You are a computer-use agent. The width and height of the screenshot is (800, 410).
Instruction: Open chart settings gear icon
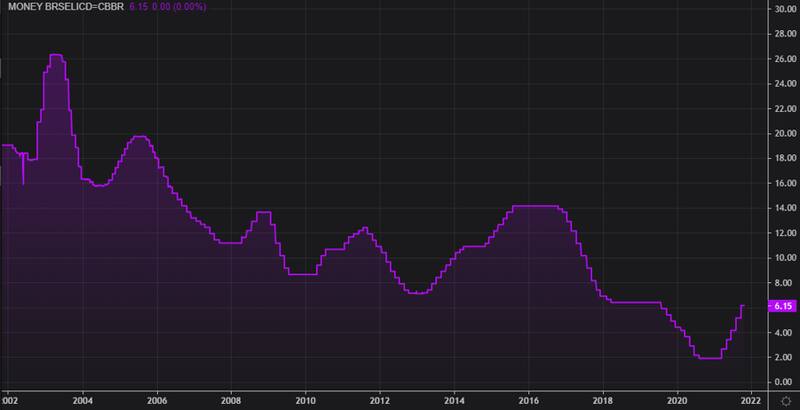[x=786, y=400]
